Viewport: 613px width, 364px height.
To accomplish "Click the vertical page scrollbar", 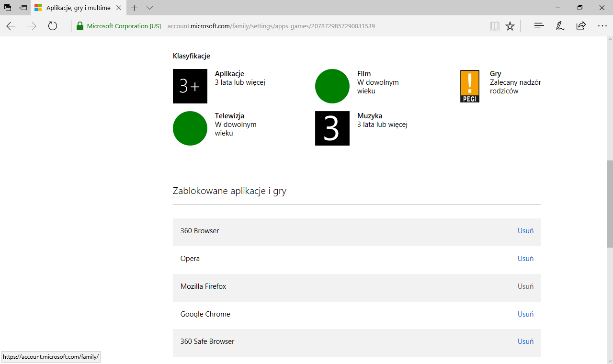I will [609, 204].
